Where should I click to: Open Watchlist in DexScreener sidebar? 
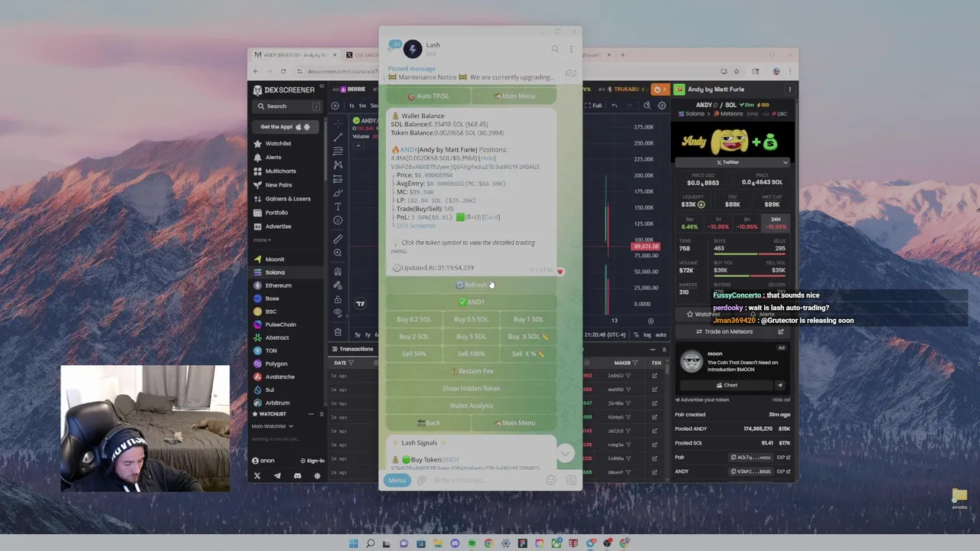278,143
